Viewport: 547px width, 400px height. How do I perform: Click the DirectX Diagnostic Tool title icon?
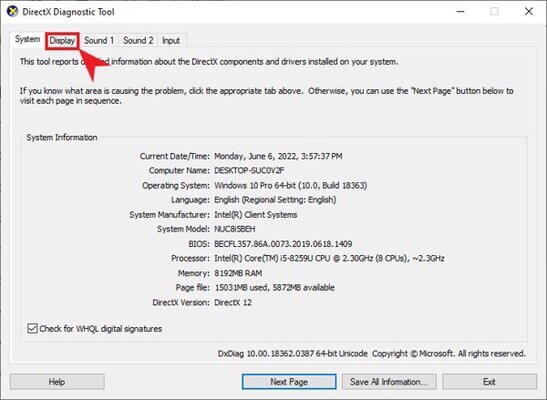(13, 12)
